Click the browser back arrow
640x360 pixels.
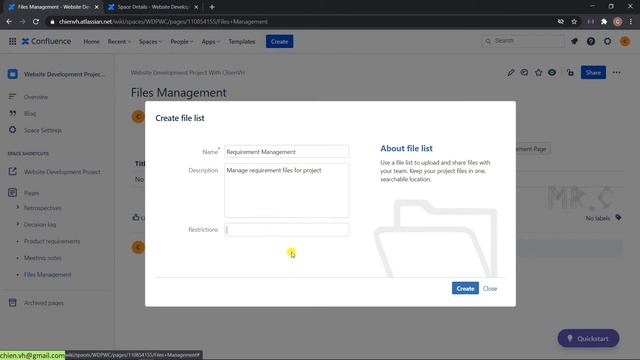[9, 22]
